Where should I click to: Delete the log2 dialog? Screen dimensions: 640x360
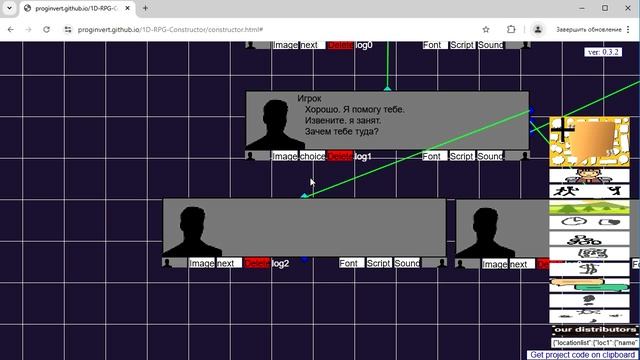(x=257, y=263)
